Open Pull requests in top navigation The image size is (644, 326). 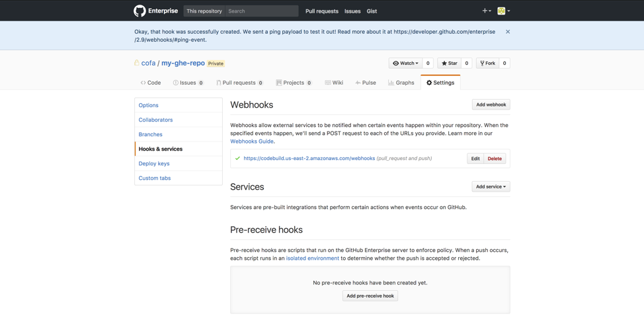coord(322,11)
